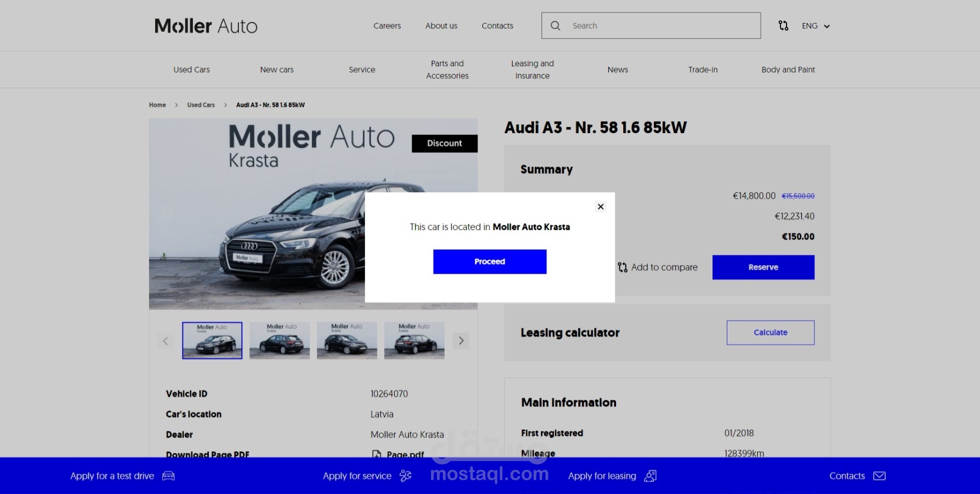The height and width of the screenshot is (494, 980).
Task: Click the €14,800.00 price
Action: [754, 196]
